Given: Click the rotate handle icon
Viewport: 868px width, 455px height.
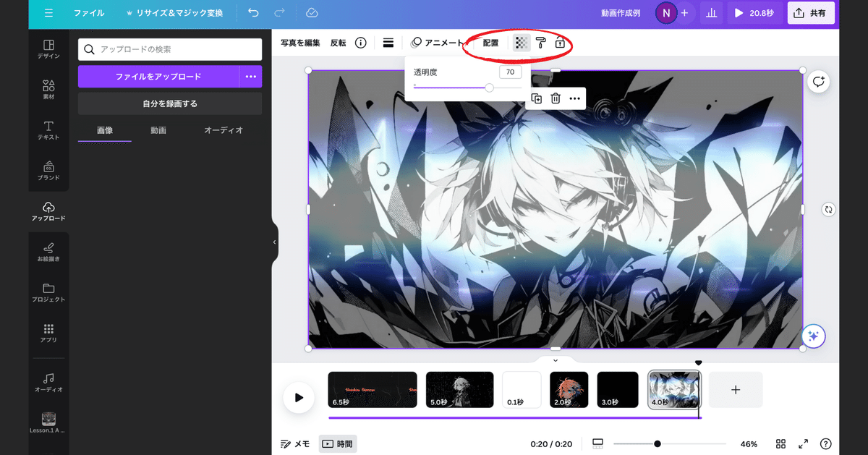Looking at the screenshot, I should tap(829, 209).
